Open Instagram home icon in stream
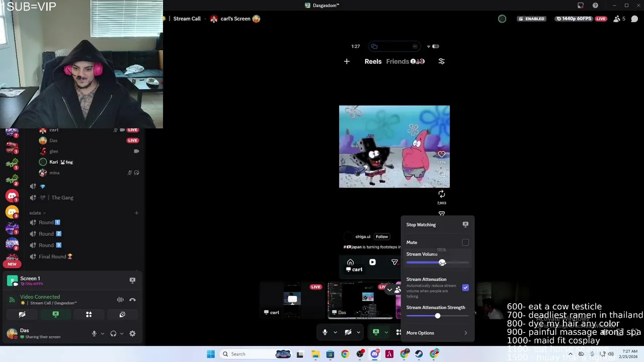 pos(350,262)
